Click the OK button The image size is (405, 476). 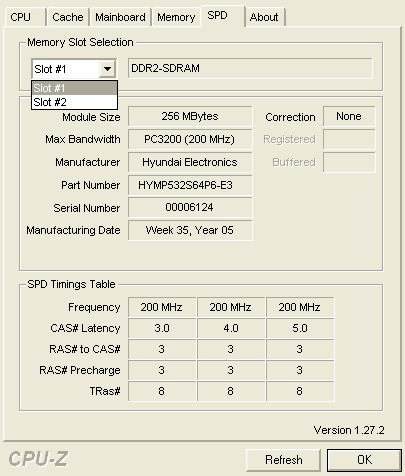coord(364,460)
